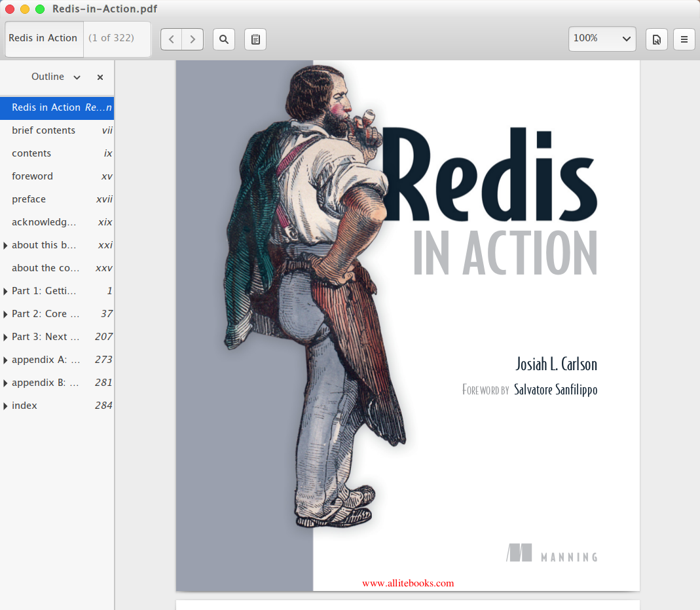
Task: Click the www.allitebooks.com link
Action: 408,583
